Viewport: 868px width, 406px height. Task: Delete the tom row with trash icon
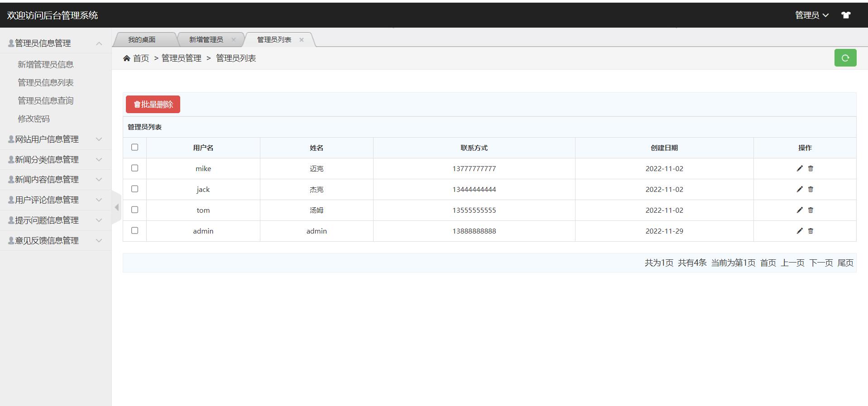point(810,210)
